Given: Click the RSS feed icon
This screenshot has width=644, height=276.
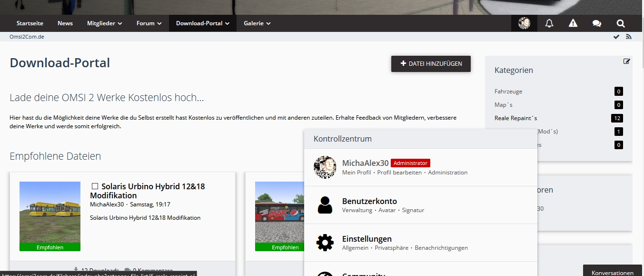Looking at the screenshot, I should pyautogui.click(x=629, y=37).
